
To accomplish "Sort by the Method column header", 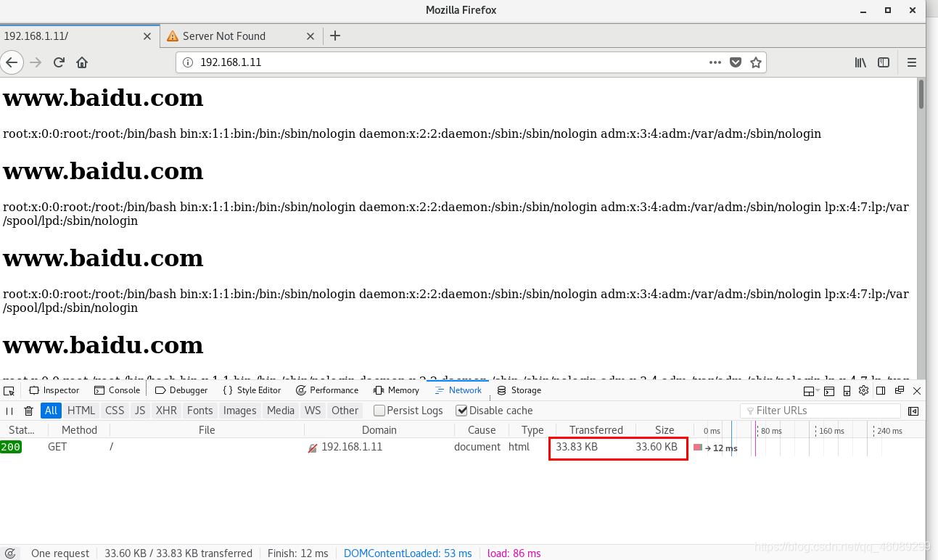I will point(79,430).
